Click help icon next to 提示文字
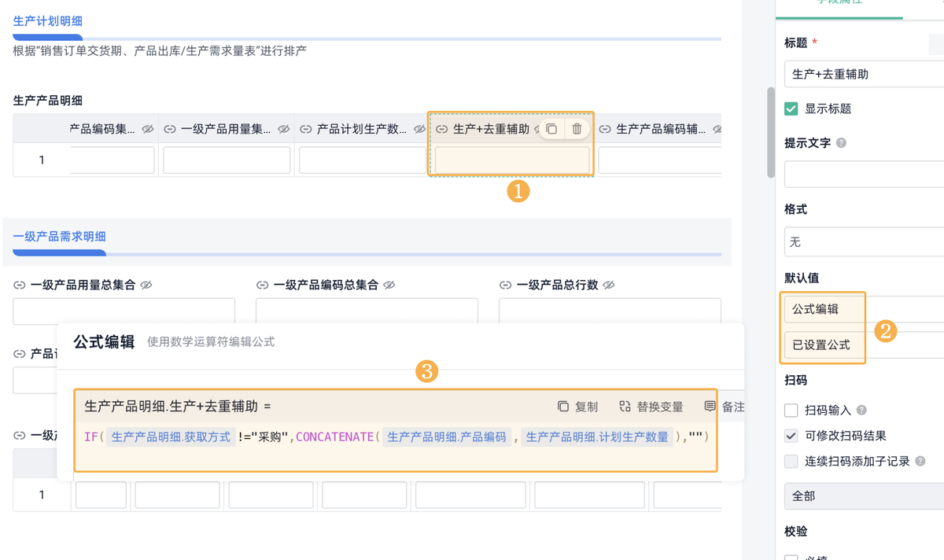Screen dimensions: 944x560 tap(841, 143)
